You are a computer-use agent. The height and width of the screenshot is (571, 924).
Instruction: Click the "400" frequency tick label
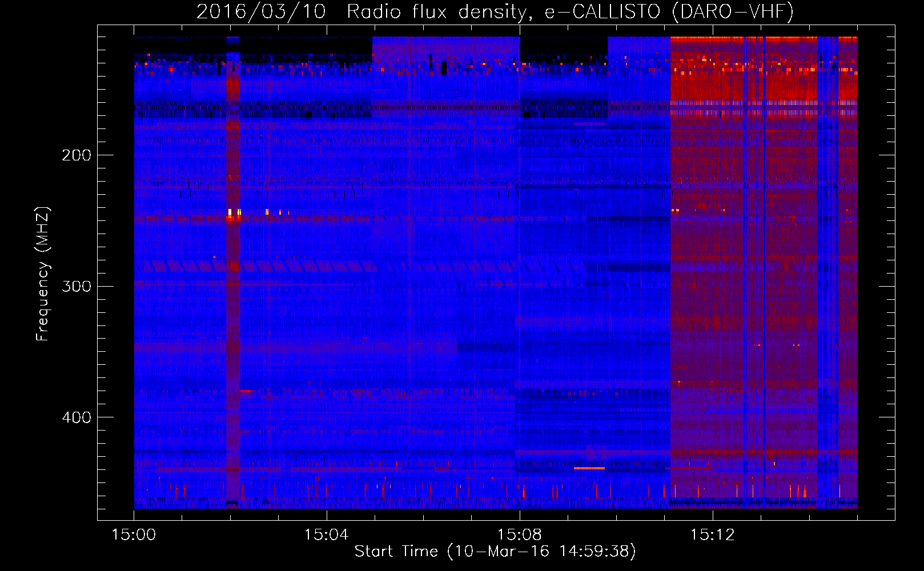click(77, 417)
